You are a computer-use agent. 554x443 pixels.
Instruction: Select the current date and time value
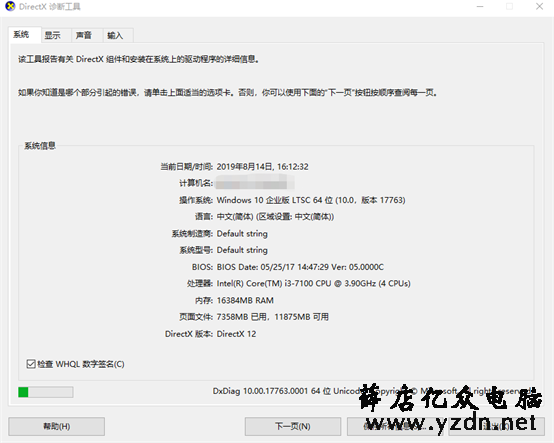[263, 167]
